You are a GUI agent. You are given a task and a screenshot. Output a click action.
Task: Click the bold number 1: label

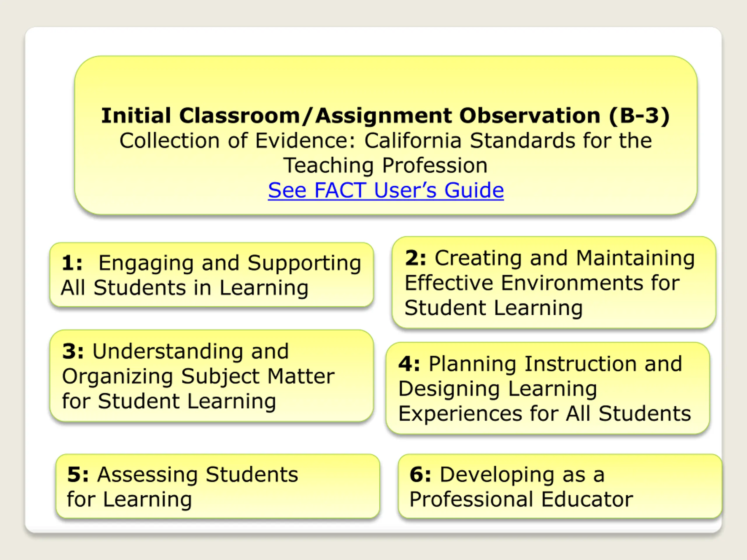72,263
